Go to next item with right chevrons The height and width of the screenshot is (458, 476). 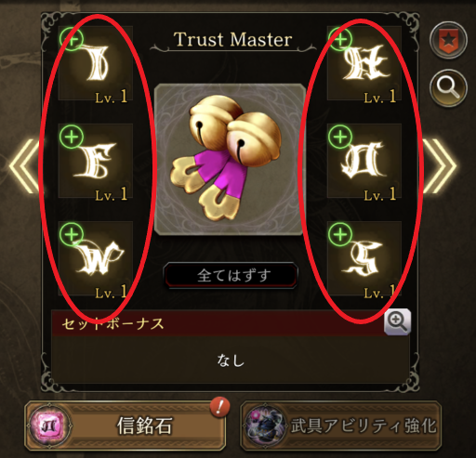[x=440, y=166]
